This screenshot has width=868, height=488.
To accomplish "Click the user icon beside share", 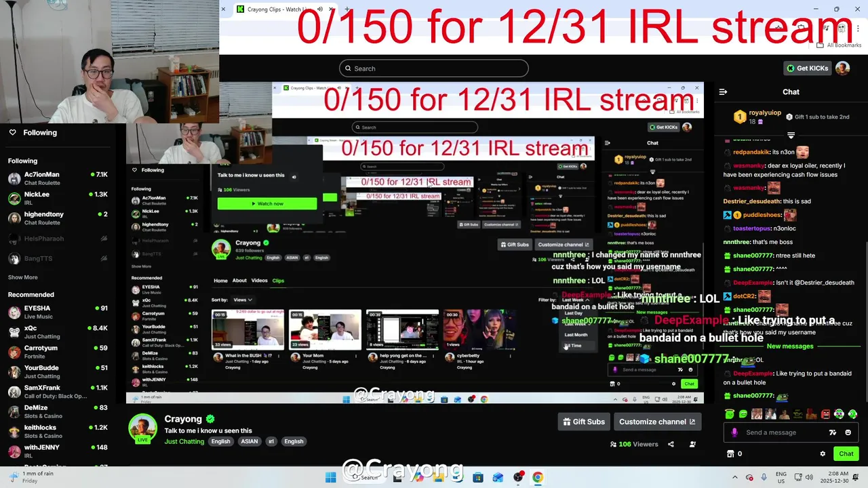I will 692,444.
